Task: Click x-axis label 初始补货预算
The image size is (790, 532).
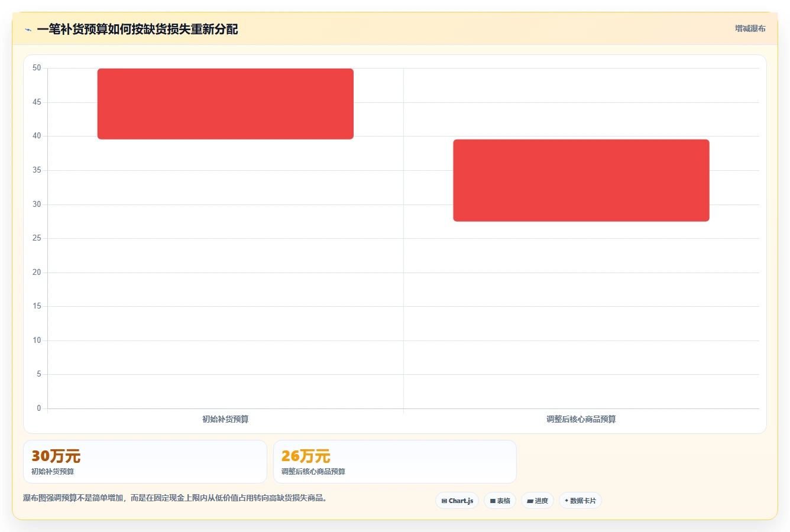Action: coord(225,419)
